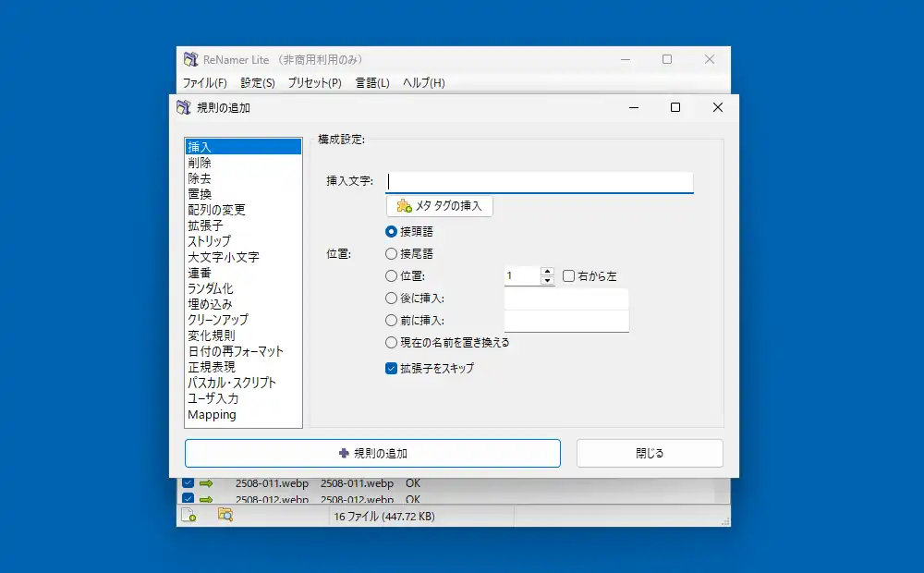Click the ReNamer Lite main window icon
The image size is (924, 573).
pos(190,59)
